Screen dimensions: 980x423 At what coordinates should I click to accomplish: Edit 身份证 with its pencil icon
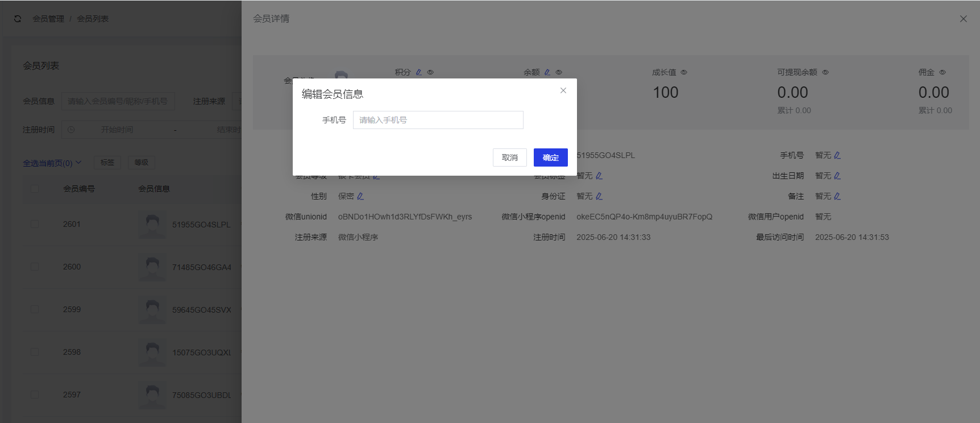[599, 196]
